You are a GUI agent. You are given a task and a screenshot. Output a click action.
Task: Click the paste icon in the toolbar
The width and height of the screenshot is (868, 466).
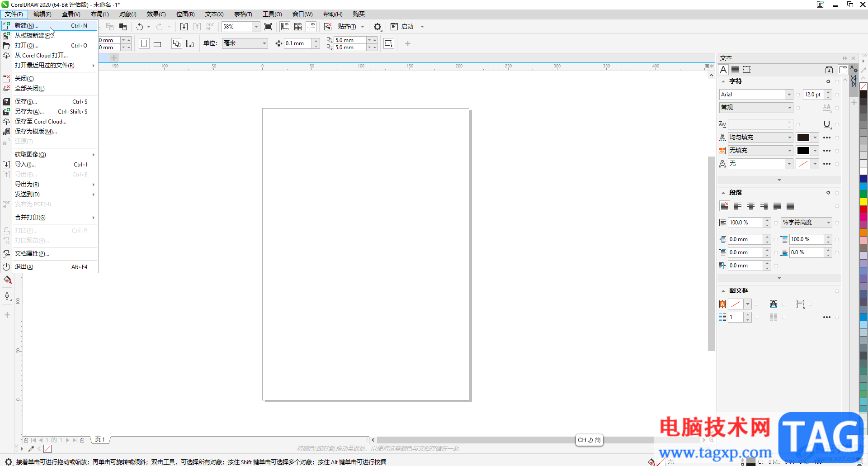pyautogui.click(x=123, y=27)
